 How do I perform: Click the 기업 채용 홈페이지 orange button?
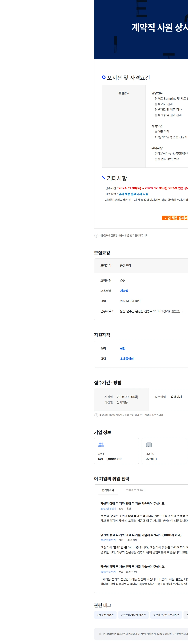(x=175, y=218)
